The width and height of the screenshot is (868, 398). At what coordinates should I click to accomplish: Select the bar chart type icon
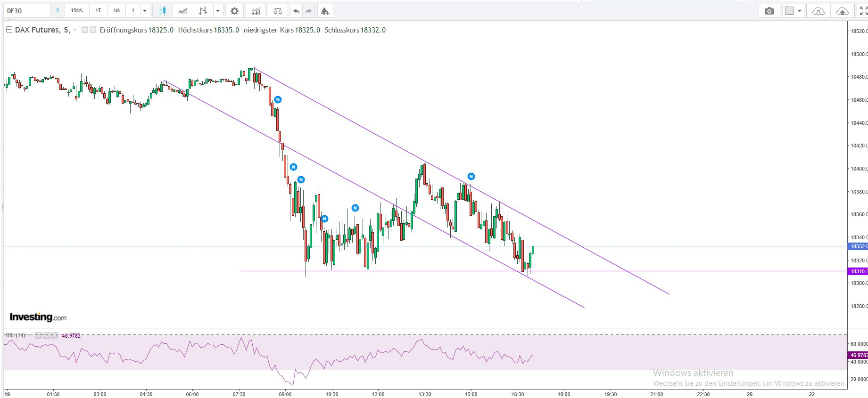coord(203,11)
